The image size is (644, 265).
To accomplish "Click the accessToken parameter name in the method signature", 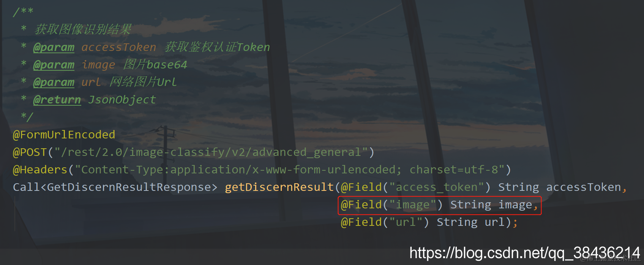I will [x=584, y=187].
